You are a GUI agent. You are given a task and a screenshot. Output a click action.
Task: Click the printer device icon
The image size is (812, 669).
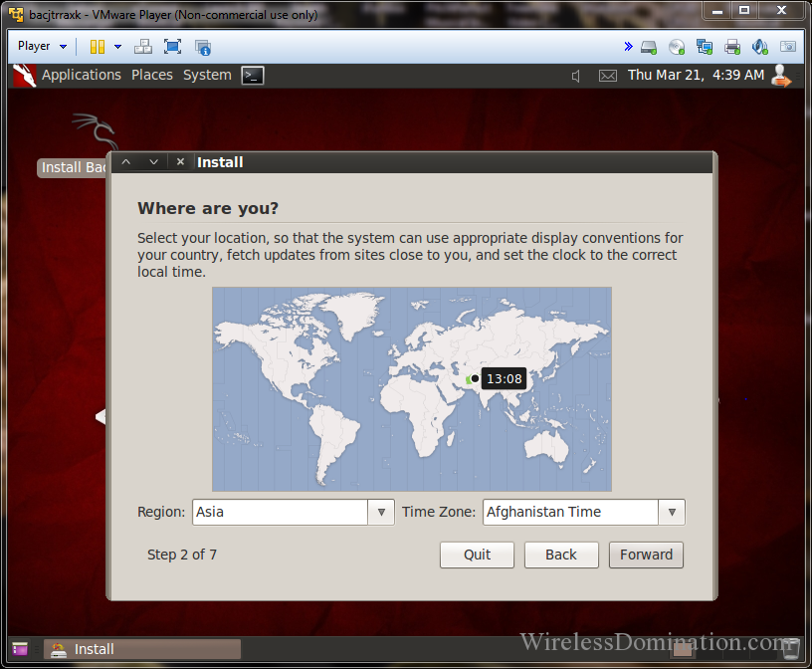732,47
